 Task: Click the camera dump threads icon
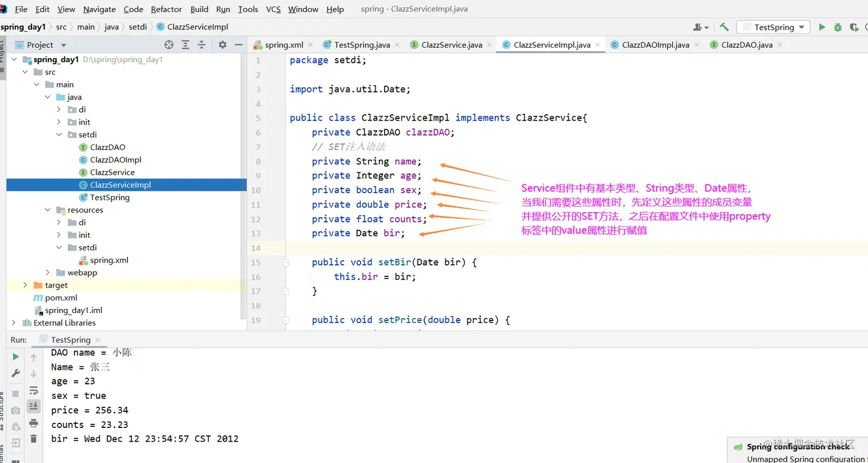click(x=15, y=410)
